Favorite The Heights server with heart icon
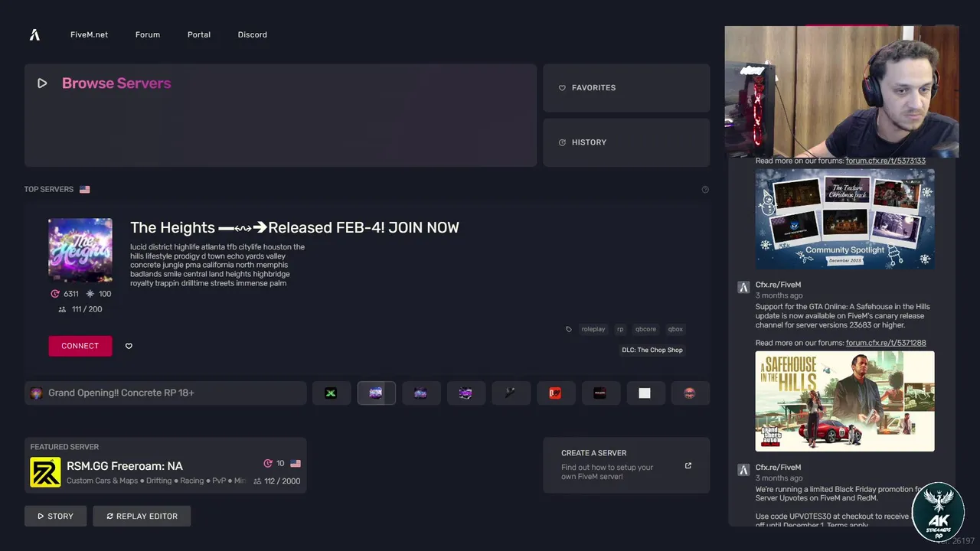 129,346
